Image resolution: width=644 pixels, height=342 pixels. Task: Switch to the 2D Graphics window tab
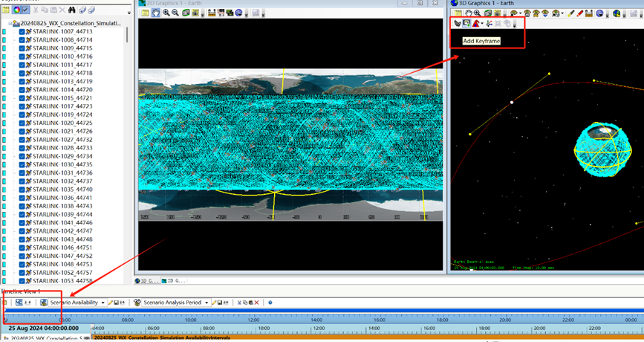coord(173,281)
